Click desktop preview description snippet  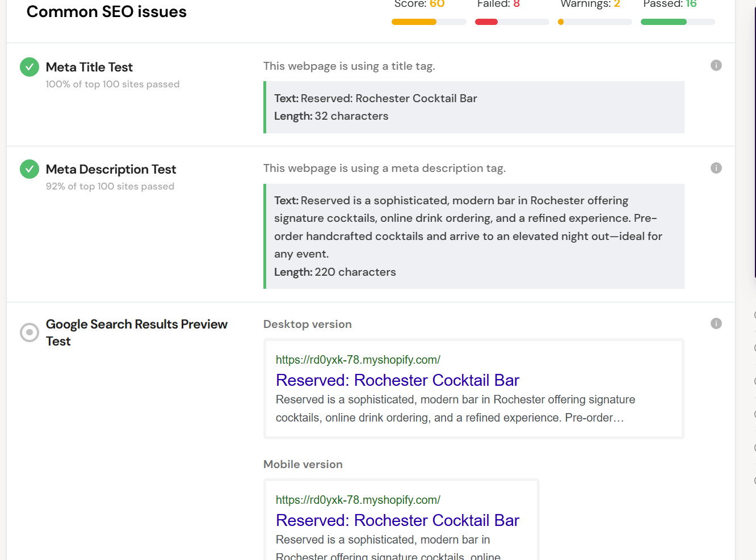coord(455,409)
